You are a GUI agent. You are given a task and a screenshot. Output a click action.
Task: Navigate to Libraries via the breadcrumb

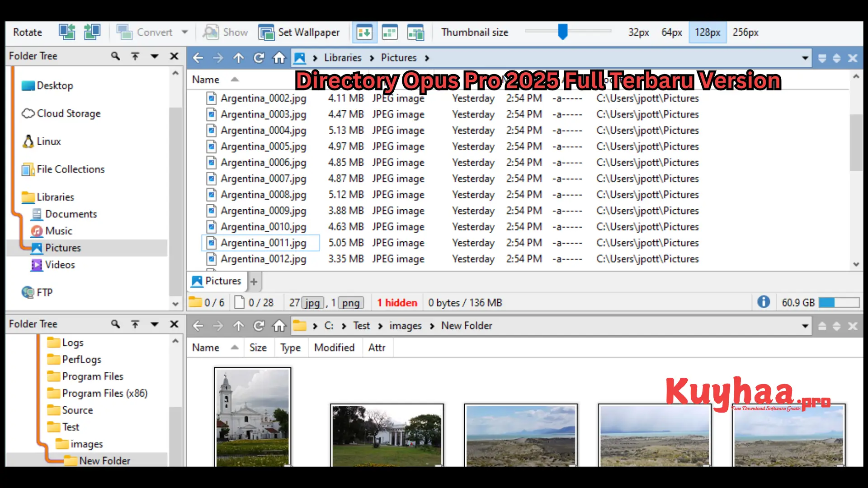tap(342, 57)
